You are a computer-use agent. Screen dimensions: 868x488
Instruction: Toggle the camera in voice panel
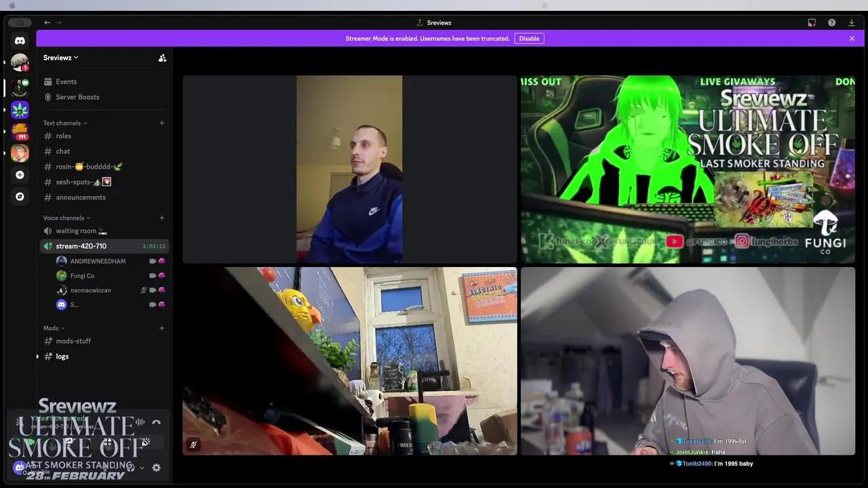tap(31, 443)
